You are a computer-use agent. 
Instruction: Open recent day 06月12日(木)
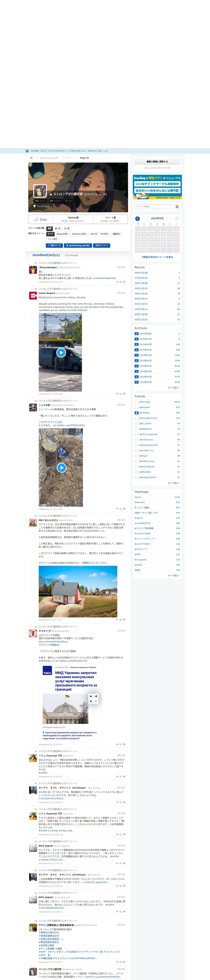click(x=141, y=288)
